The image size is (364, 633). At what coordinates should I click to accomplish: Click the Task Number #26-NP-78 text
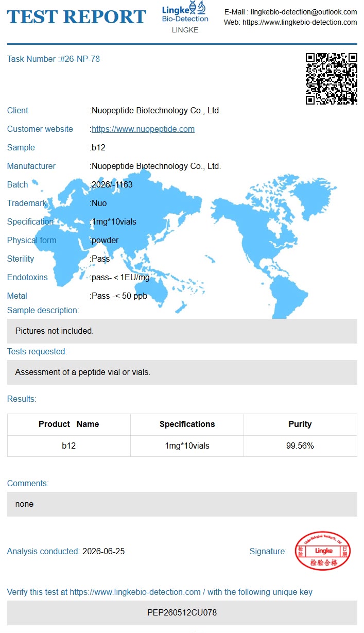[x=54, y=59]
